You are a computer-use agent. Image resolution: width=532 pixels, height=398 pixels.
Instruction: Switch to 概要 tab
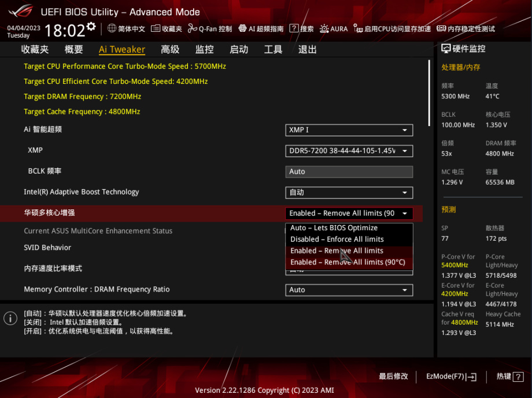[x=73, y=50]
